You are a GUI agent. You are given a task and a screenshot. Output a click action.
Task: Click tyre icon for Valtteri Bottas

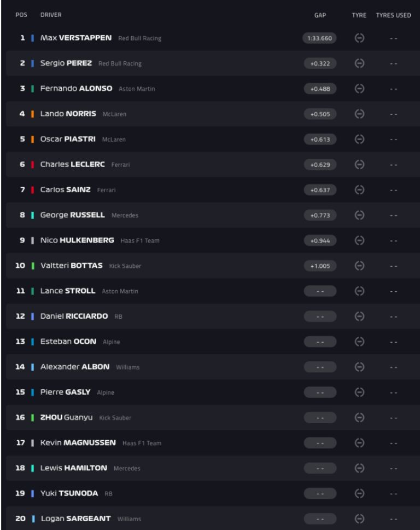359,266
